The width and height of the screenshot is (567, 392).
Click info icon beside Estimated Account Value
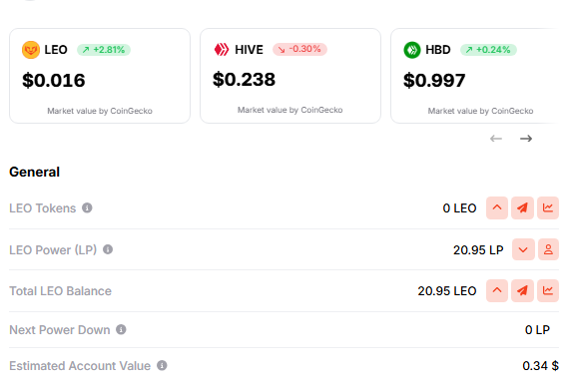point(162,365)
